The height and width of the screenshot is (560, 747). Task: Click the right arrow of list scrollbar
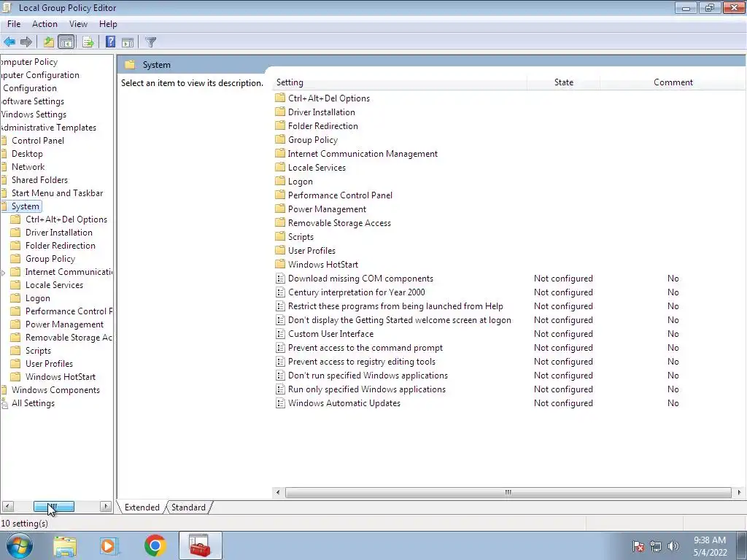point(739,492)
